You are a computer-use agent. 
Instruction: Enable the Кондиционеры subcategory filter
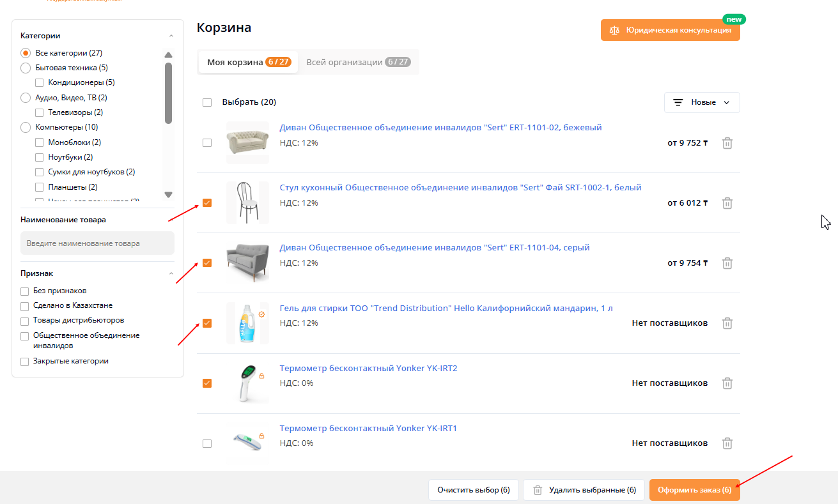click(40, 82)
